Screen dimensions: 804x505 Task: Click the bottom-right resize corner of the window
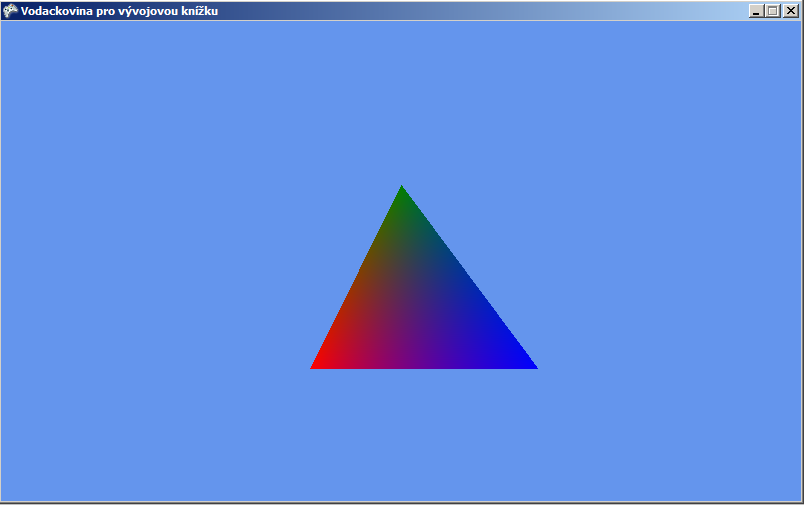click(x=801, y=502)
